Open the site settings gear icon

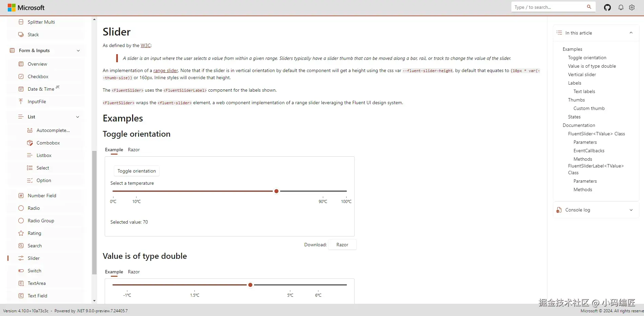(632, 7)
